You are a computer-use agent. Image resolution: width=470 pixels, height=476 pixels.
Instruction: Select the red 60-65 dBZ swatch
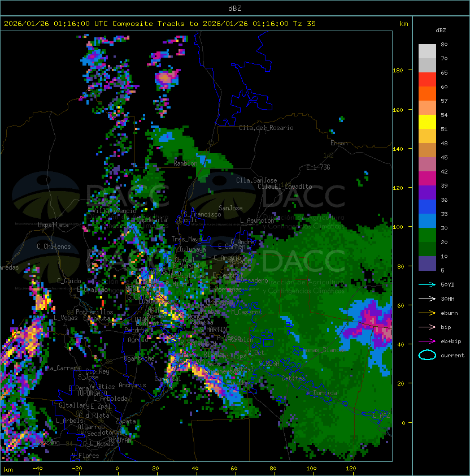(x=427, y=80)
